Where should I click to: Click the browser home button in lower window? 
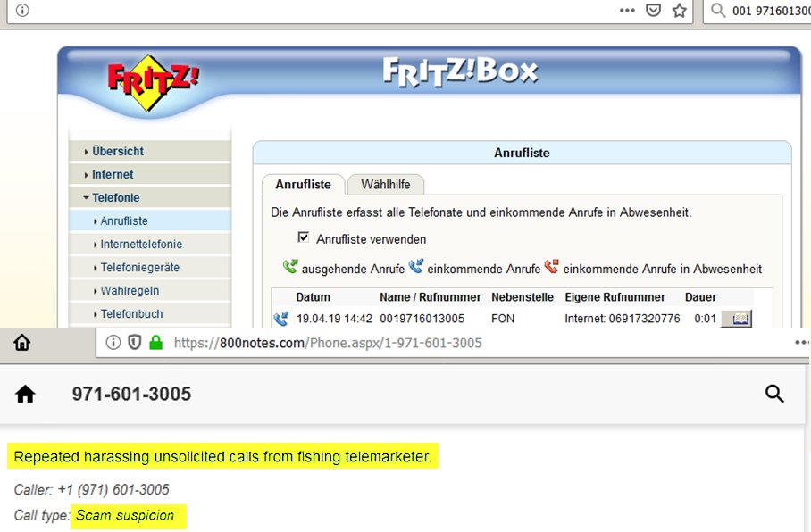pyautogui.click(x=22, y=342)
